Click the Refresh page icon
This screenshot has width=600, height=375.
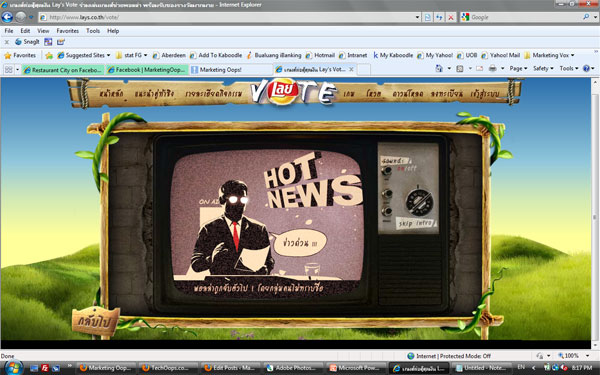coord(439,17)
